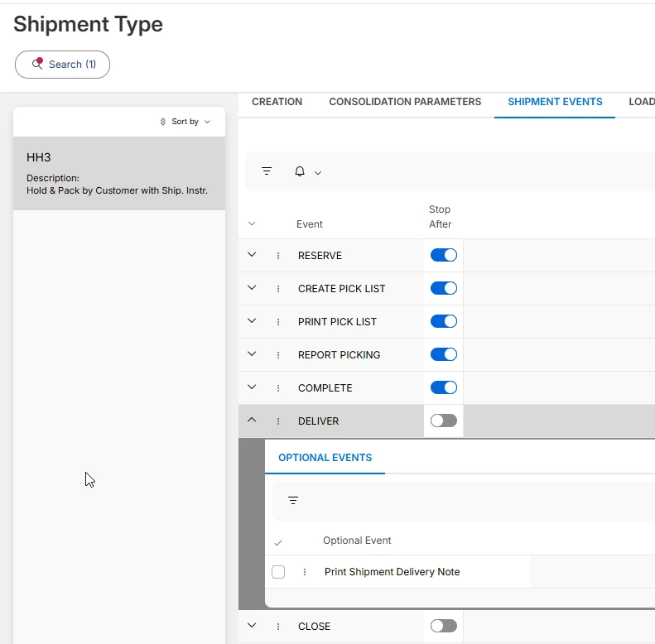The image size is (655, 644).
Task: Turn off Stop After for COMPLETE
Action: tap(443, 388)
